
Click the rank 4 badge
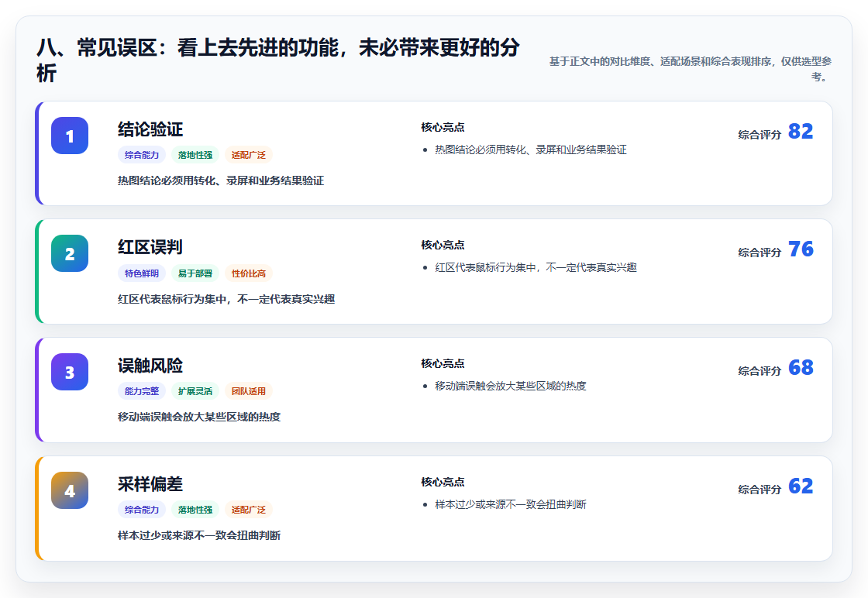tap(70, 490)
